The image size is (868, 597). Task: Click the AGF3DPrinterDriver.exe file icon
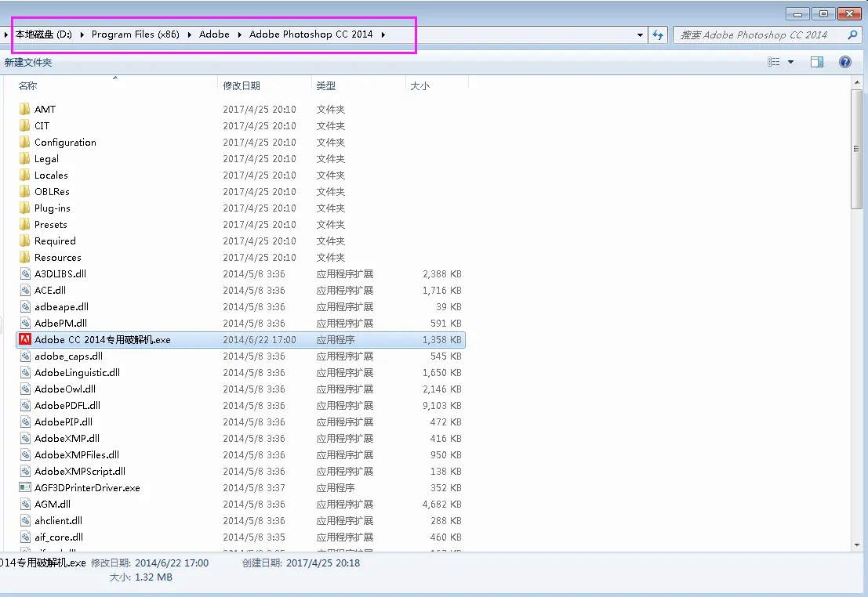click(25, 487)
